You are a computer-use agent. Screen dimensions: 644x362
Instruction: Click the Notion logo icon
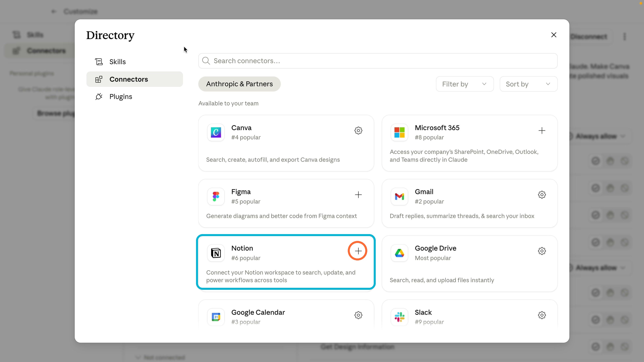point(216,253)
